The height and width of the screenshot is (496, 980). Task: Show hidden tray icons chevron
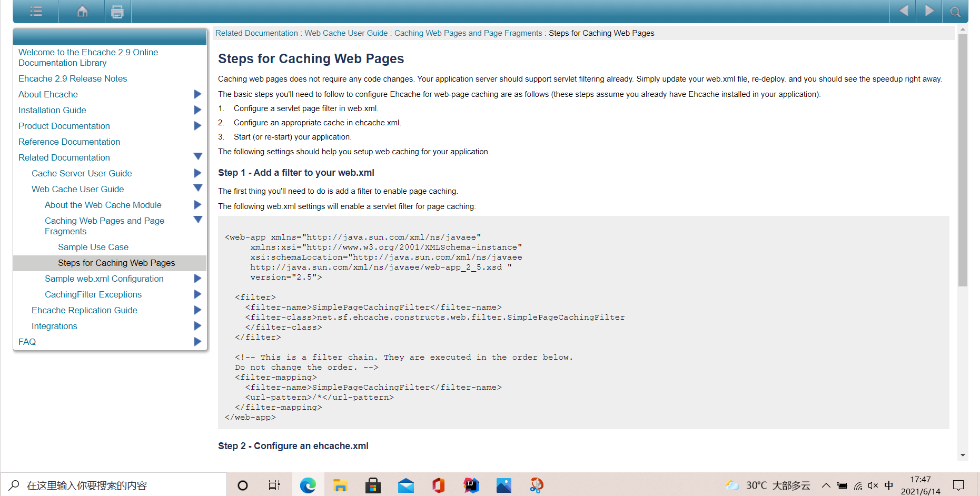pyautogui.click(x=826, y=485)
